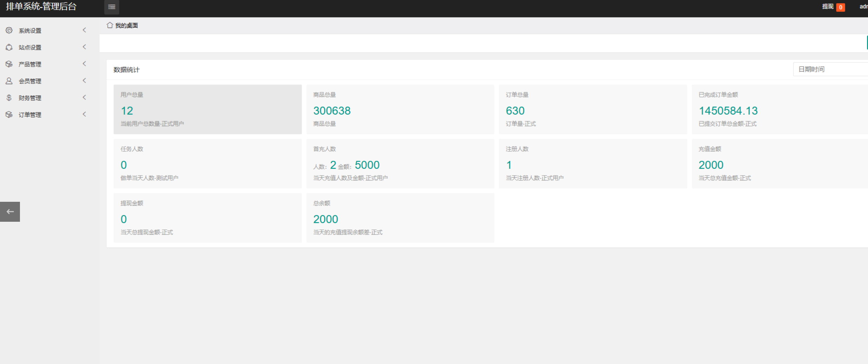The image size is (868, 364).
Task: Click the 日期时间 date input field
Action: click(x=829, y=69)
